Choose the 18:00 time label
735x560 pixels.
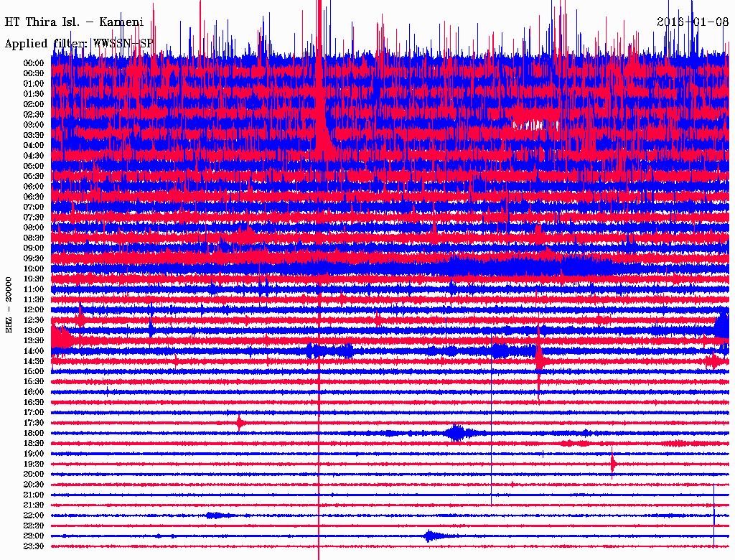pos(34,433)
